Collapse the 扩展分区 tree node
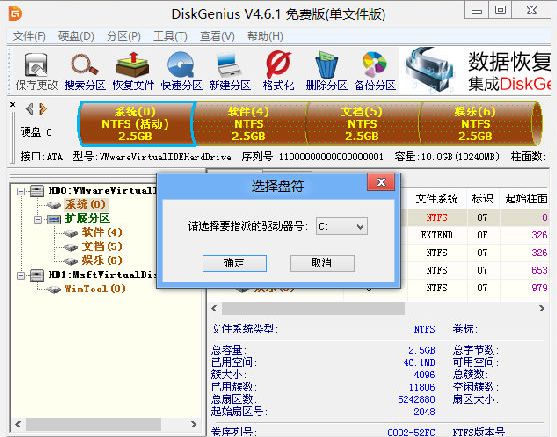557x437 pixels. coord(38,220)
